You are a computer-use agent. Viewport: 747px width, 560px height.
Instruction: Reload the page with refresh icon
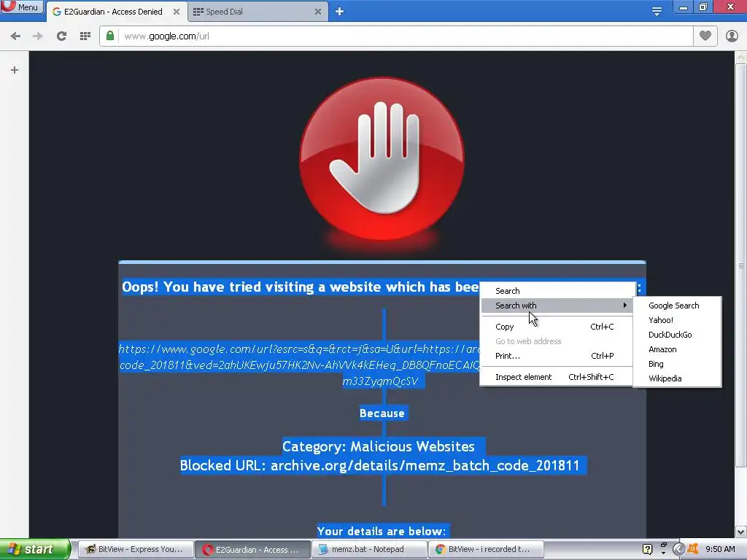pos(61,36)
